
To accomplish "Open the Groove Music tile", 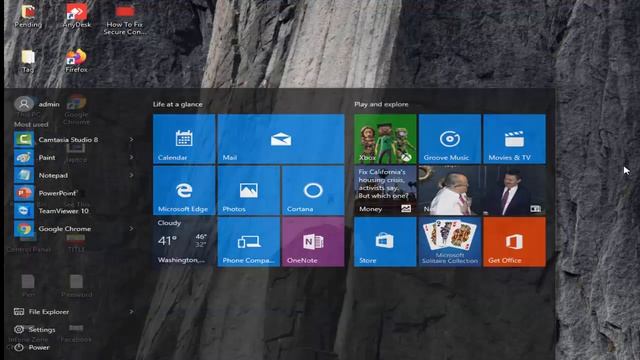I will tap(450, 139).
